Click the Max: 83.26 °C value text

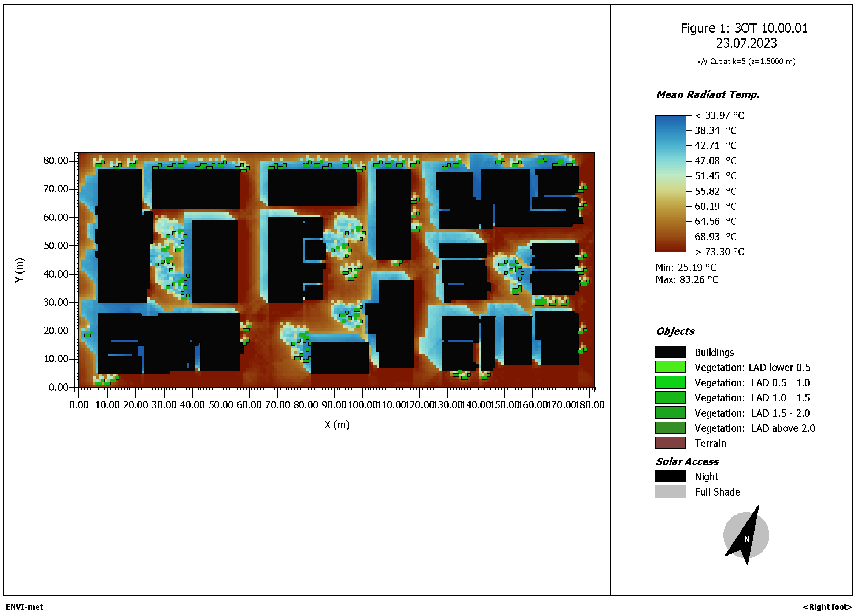point(686,279)
